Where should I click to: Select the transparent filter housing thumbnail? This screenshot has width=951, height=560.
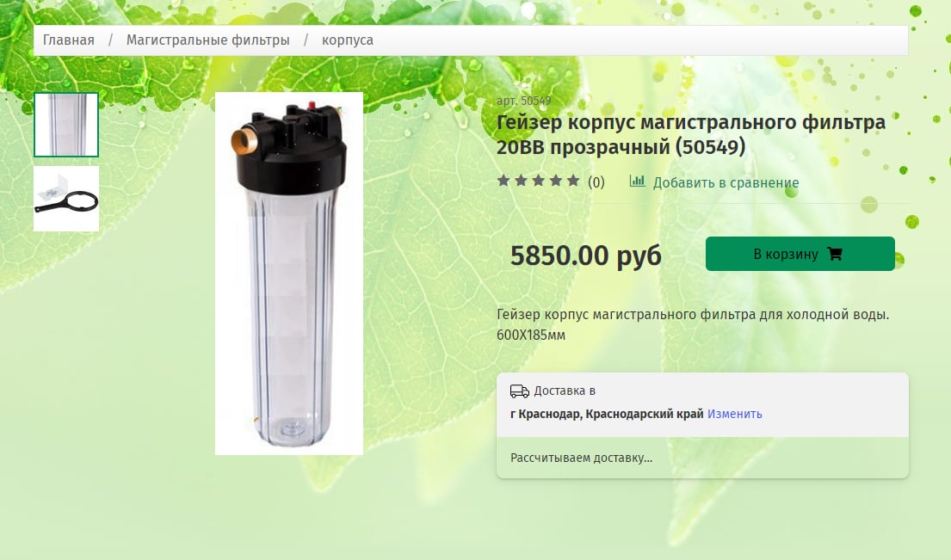[x=66, y=124]
